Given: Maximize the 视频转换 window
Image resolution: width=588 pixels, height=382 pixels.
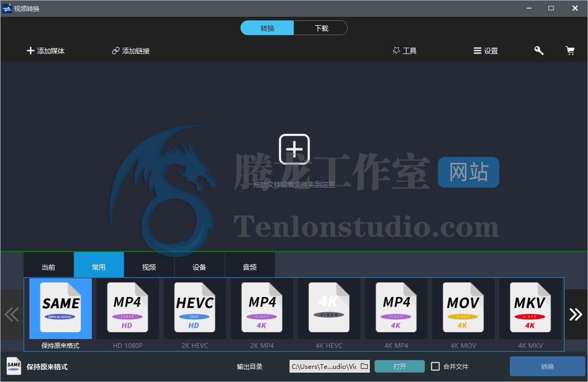Looking at the screenshot, I should 551,8.
